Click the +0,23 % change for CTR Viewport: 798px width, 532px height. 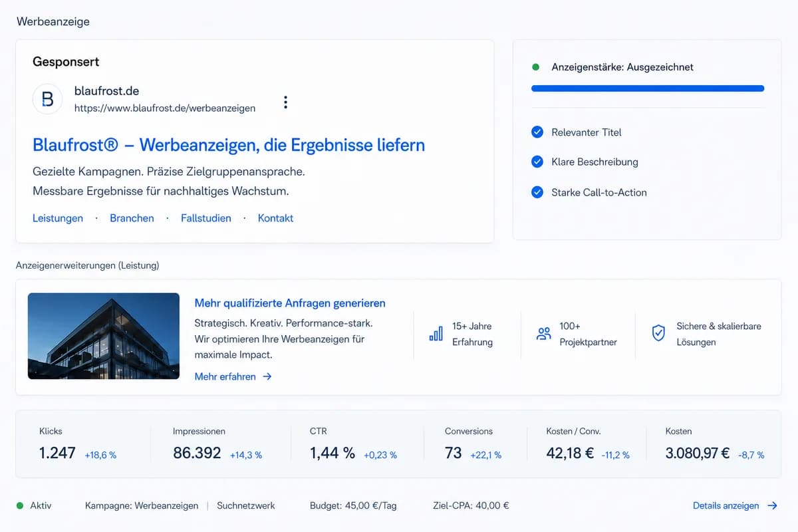pyautogui.click(x=380, y=455)
